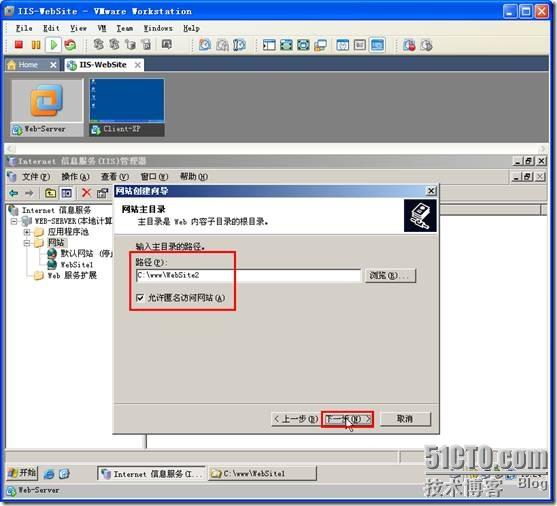Switch to Full Screen mode icon
Image resolution: width=557 pixels, height=506 pixels.
(x=286, y=45)
